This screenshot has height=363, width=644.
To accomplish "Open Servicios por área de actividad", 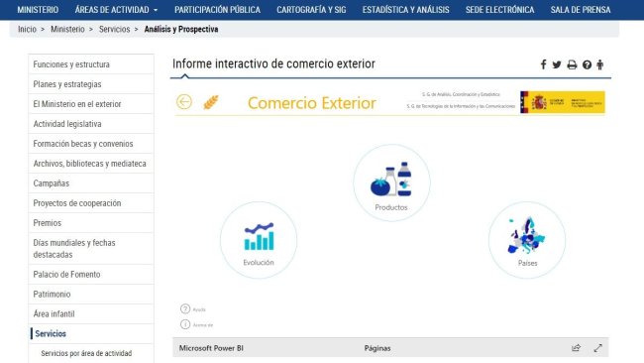I will (x=86, y=353).
